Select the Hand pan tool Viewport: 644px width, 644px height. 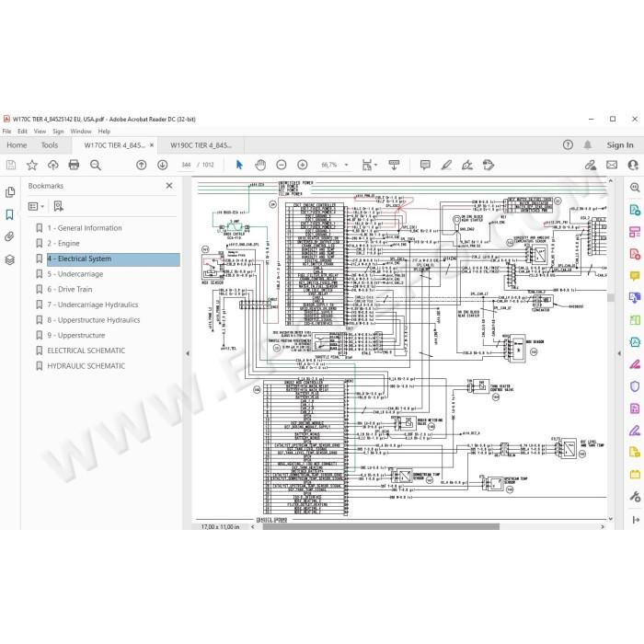tap(260, 165)
